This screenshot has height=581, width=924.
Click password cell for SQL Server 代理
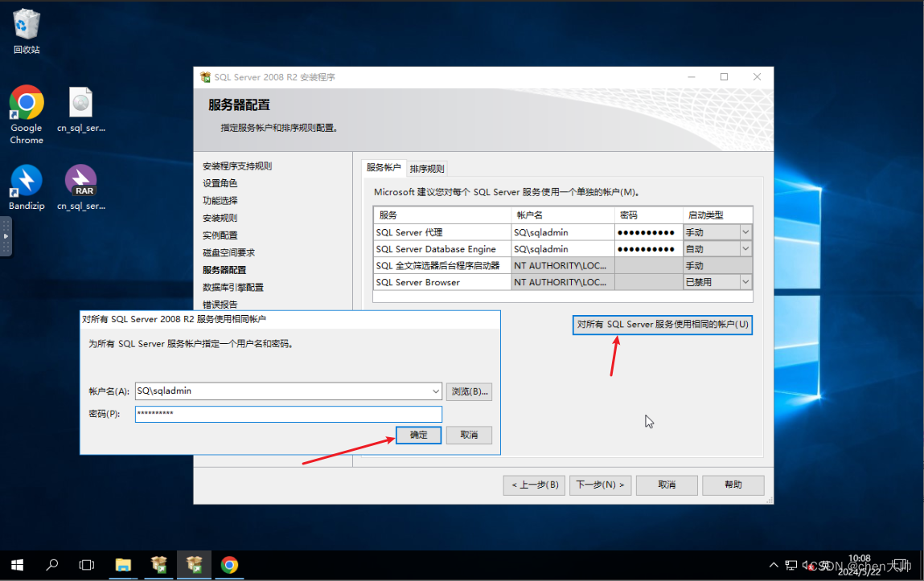[x=648, y=232]
